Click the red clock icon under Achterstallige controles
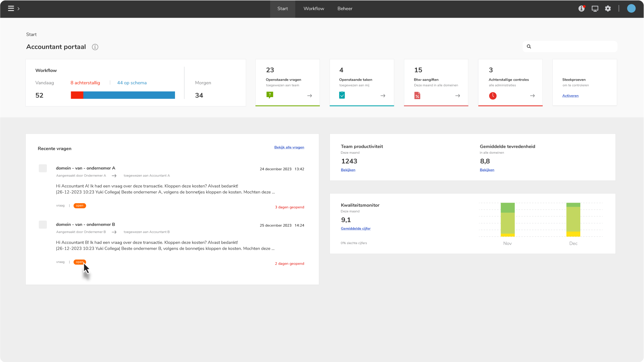 coord(493,96)
